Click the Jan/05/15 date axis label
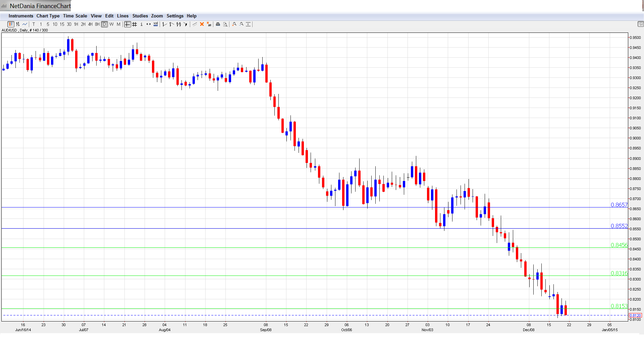Image resolution: width=644 pixels, height=362 pixels. 610,330
